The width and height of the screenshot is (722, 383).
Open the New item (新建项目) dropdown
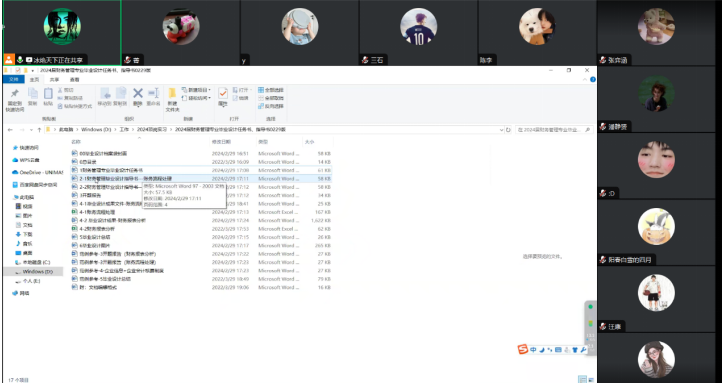(196, 90)
